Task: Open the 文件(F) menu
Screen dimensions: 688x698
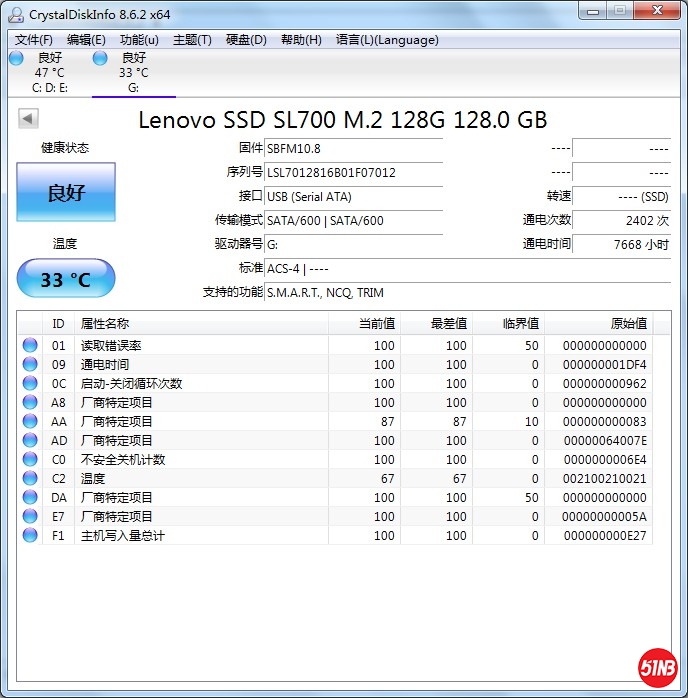Action: pos(34,40)
